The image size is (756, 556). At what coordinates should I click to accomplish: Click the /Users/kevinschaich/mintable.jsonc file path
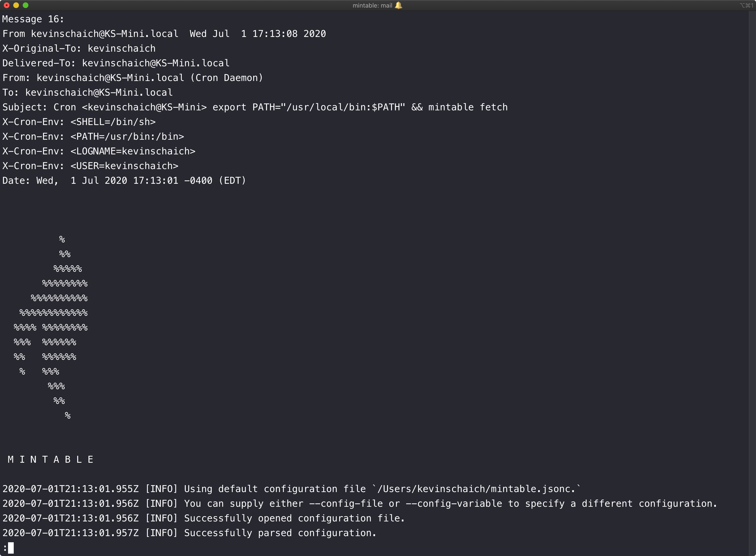coord(476,489)
